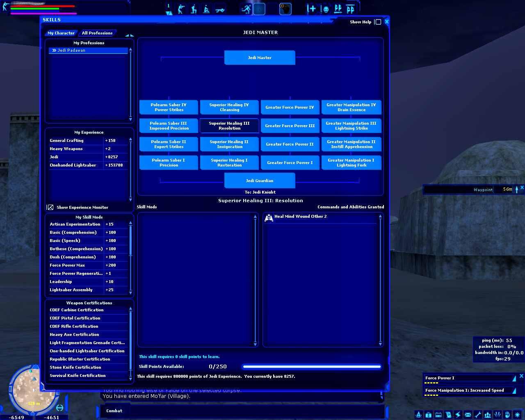Click the Skill Points Available progress bar
525x420 pixels.
(x=311, y=367)
